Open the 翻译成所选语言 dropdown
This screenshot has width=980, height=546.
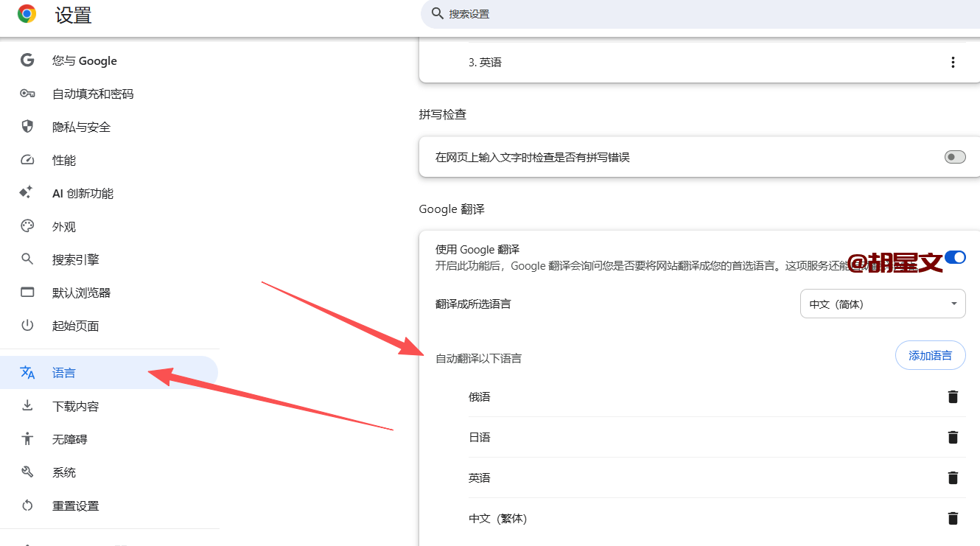coord(882,304)
